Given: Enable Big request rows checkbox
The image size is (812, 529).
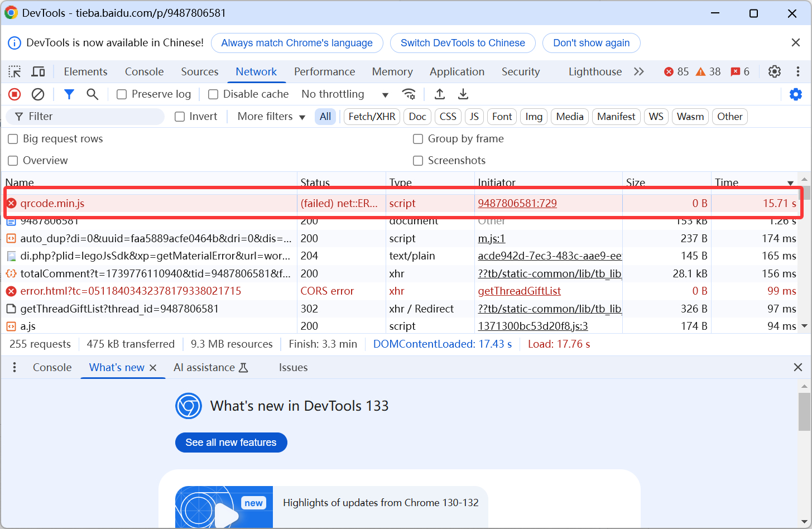Looking at the screenshot, I should coord(13,139).
